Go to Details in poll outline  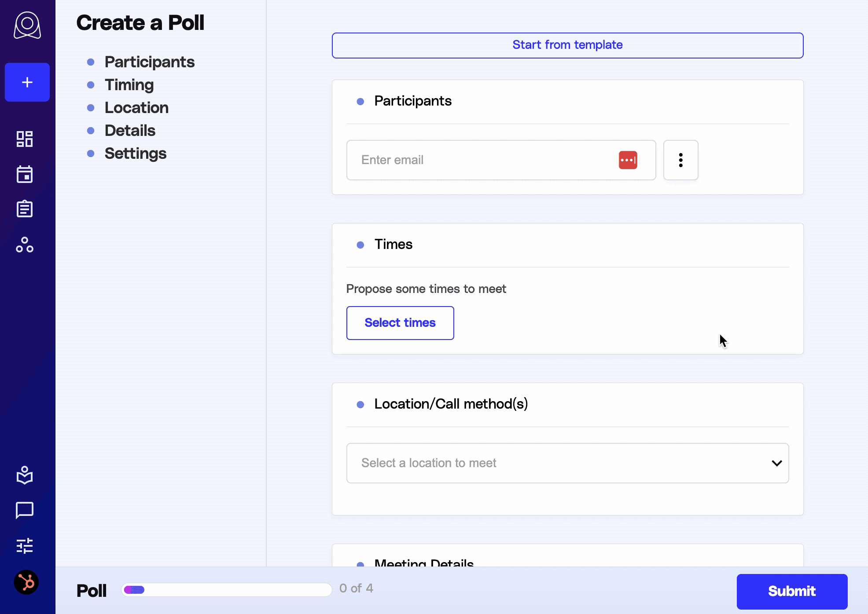130,131
